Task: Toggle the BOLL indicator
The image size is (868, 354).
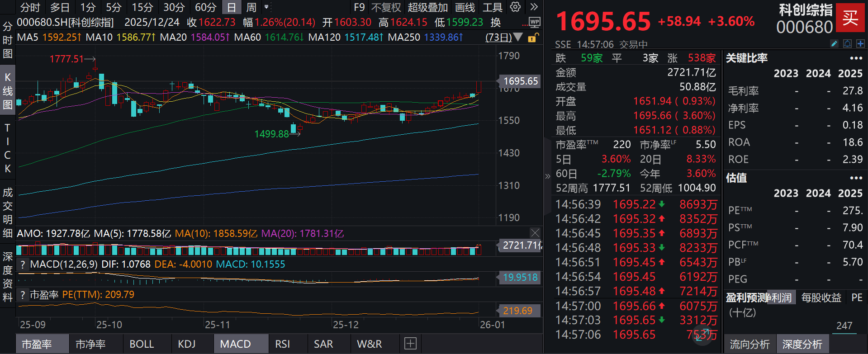Action: pos(142,344)
